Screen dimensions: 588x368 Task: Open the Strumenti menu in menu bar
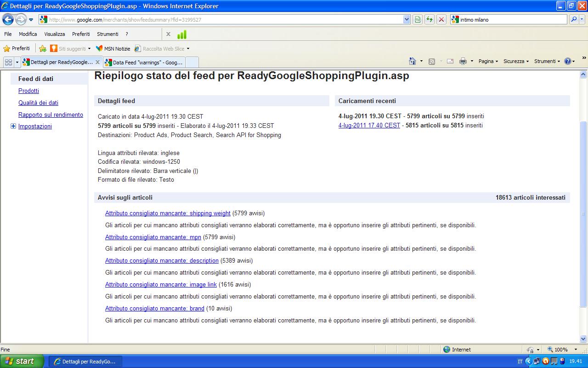tap(107, 34)
